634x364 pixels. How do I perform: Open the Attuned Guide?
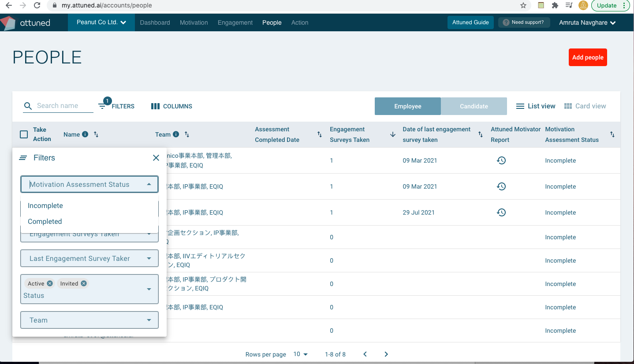click(470, 22)
